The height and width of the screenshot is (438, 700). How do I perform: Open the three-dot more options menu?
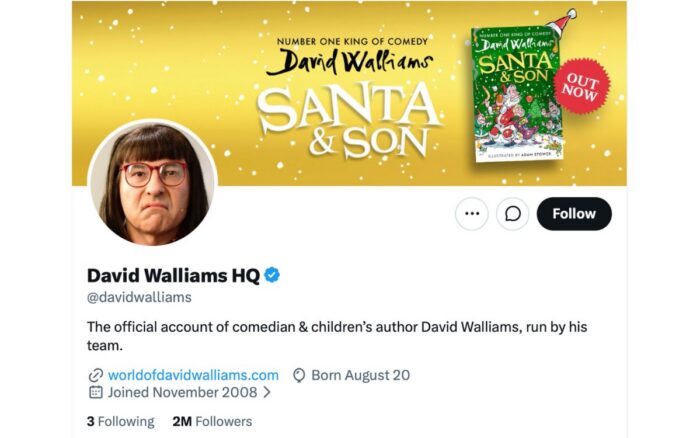[x=472, y=214]
